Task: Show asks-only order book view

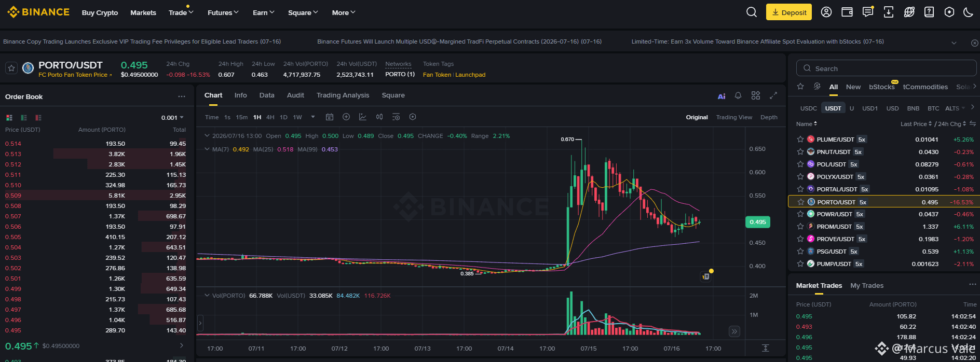Action: tap(38, 118)
